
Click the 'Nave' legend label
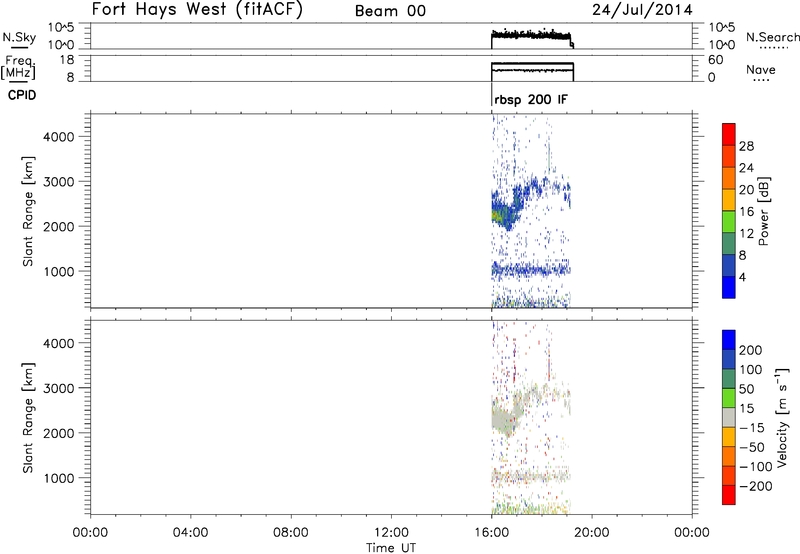point(760,69)
